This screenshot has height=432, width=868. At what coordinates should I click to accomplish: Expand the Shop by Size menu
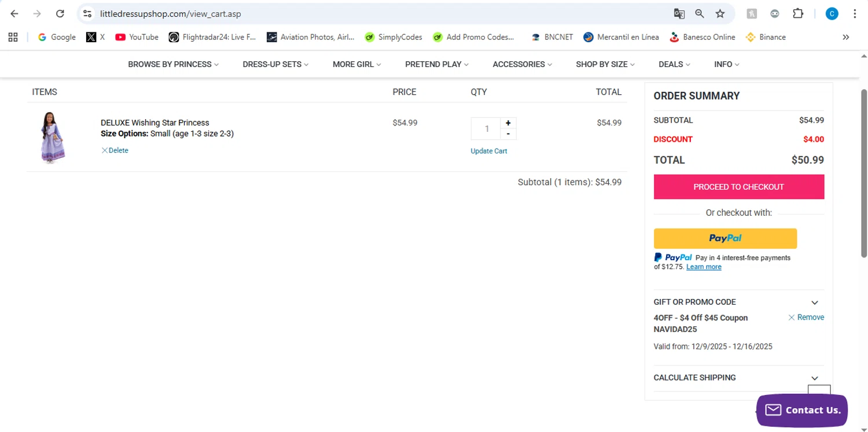[x=605, y=64]
